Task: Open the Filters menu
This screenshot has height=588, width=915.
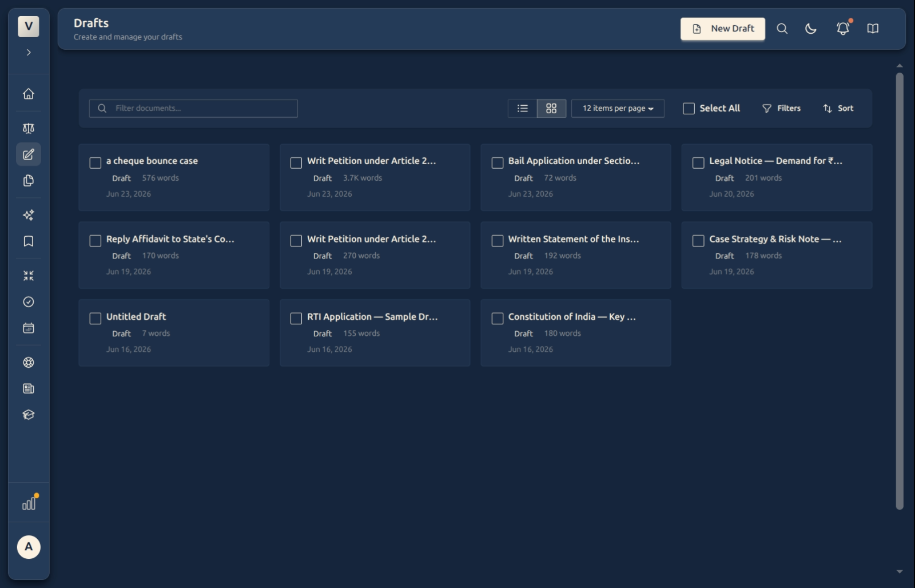Action: coord(782,109)
